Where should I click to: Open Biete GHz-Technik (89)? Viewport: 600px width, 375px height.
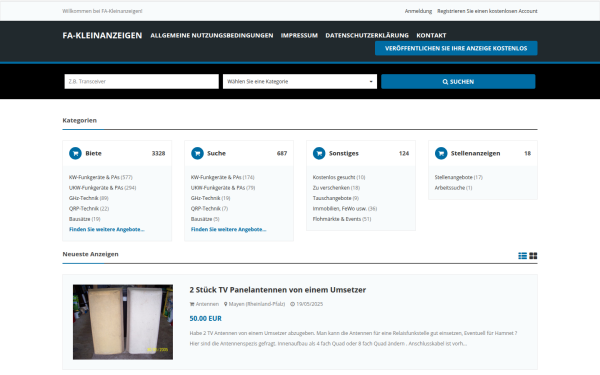coord(89,198)
